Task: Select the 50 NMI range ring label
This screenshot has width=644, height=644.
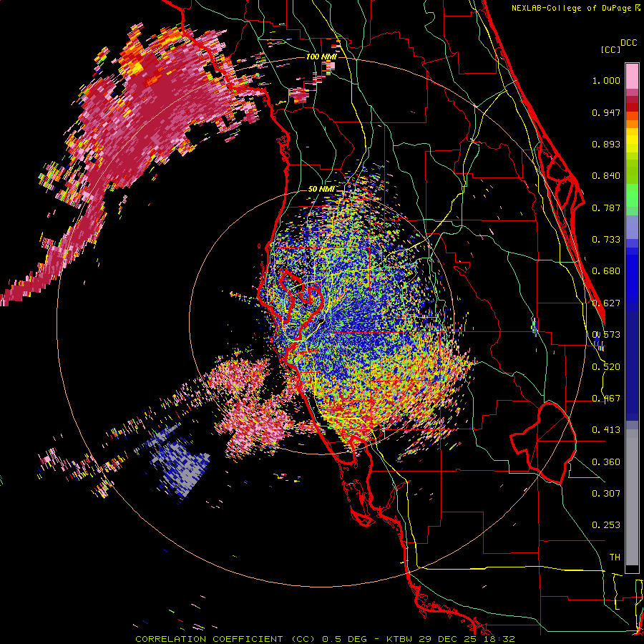Action: (x=321, y=190)
